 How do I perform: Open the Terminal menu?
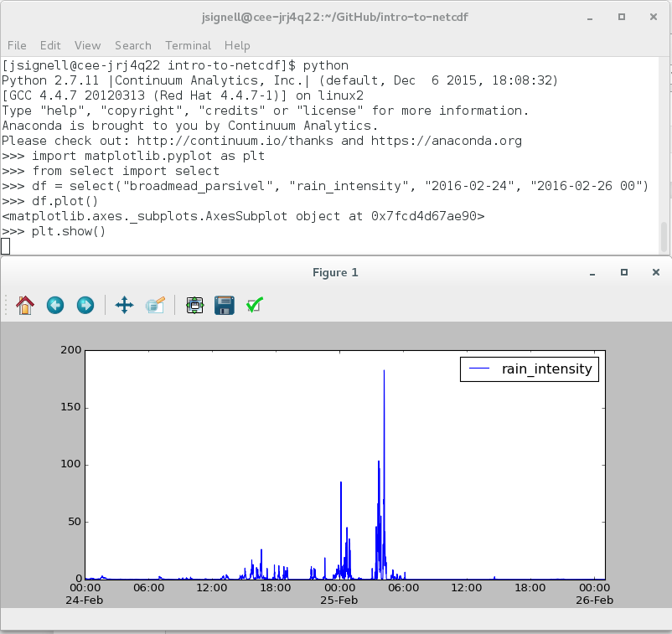[x=189, y=45]
